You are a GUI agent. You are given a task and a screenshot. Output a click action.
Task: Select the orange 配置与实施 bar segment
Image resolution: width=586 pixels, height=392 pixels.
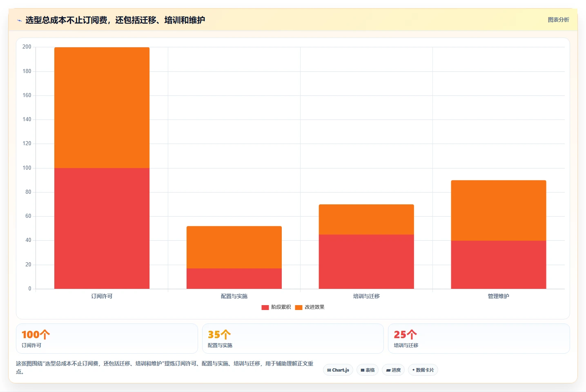pyautogui.click(x=234, y=247)
